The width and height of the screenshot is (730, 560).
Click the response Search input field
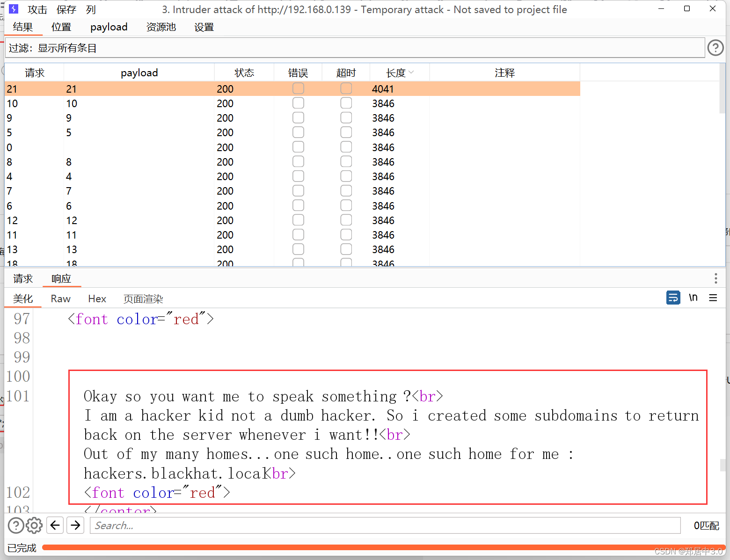click(x=385, y=525)
